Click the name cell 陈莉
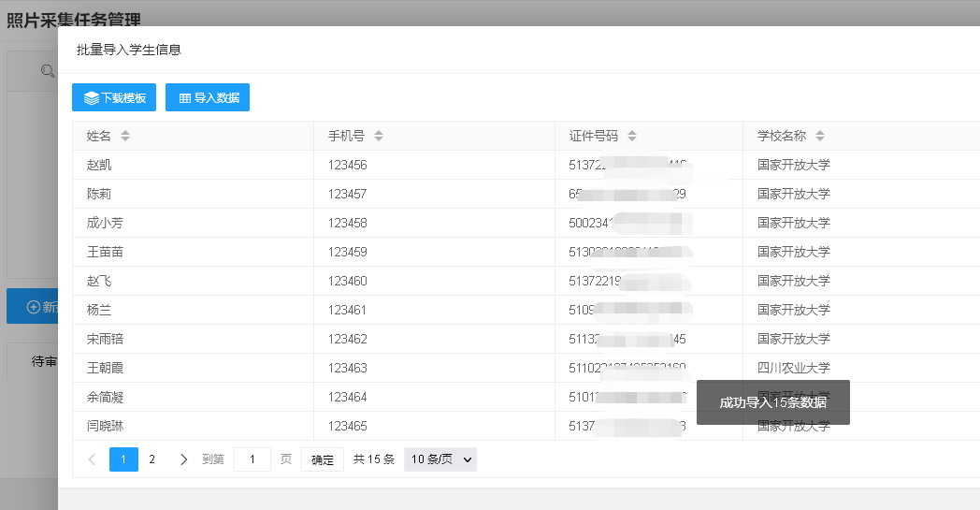The height and width of the screenshot is (510, 980). (99, 195)
